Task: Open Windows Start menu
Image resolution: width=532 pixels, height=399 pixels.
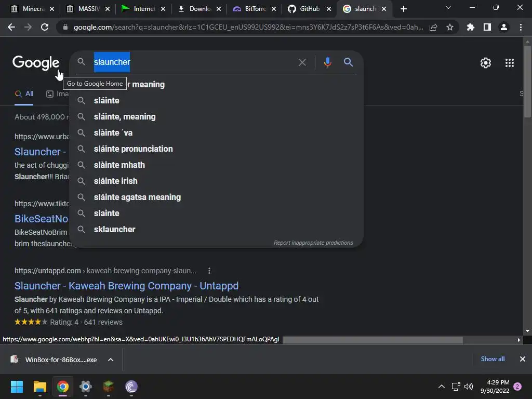Action: click(17, 387)
